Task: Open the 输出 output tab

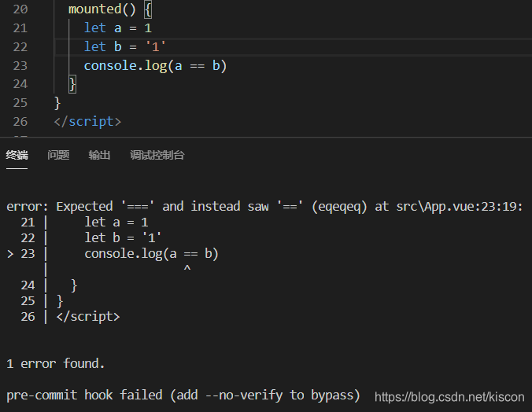Action: tap(99, 156)
